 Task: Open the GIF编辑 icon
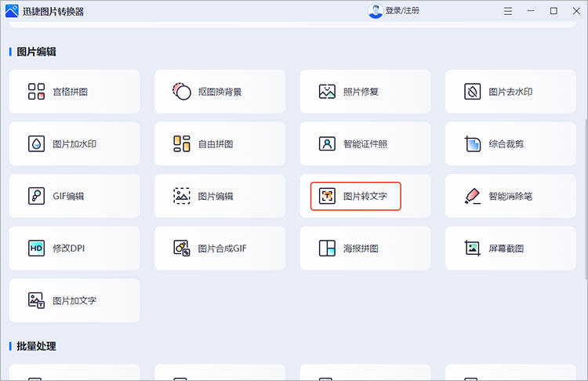36,196
